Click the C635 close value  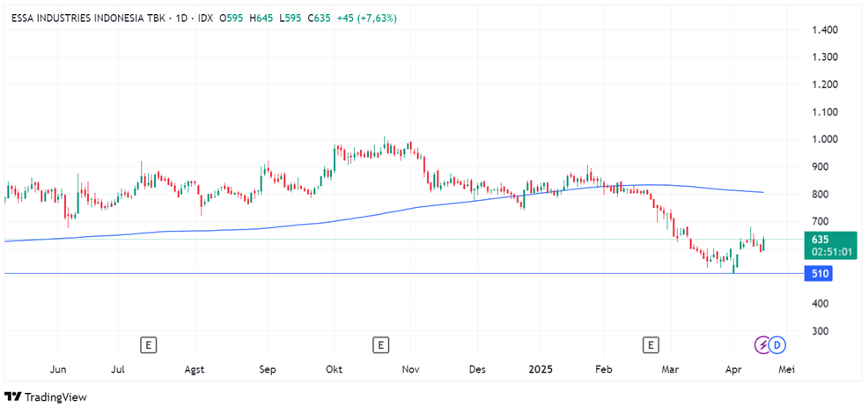[x=319, y=18]
